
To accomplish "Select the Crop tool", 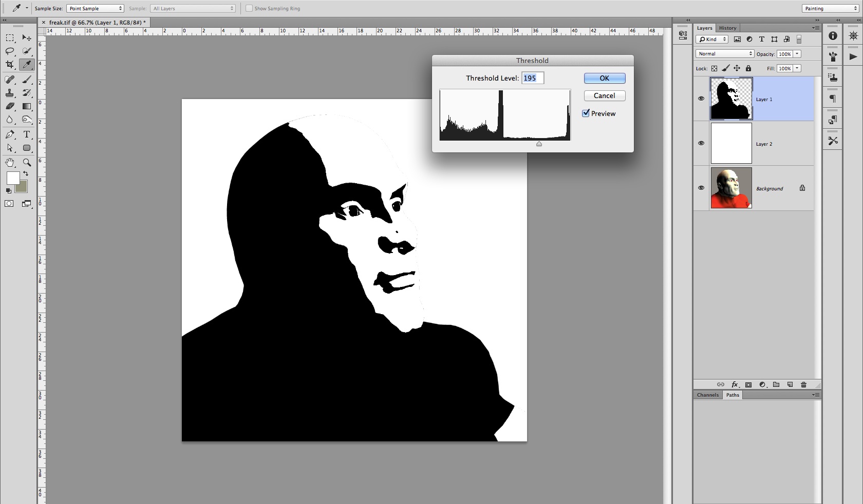I will [10, 65].
